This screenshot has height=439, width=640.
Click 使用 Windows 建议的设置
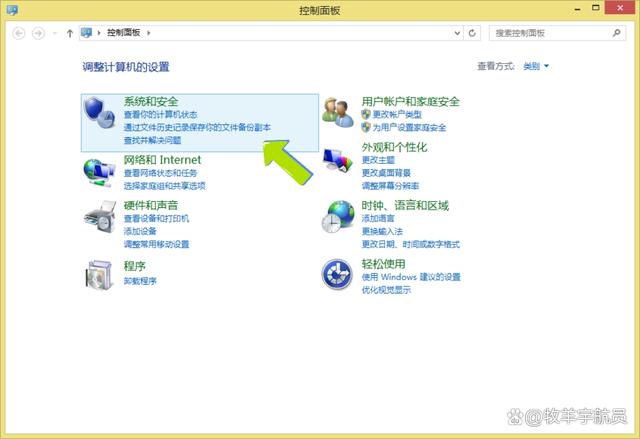pos(411,277)
